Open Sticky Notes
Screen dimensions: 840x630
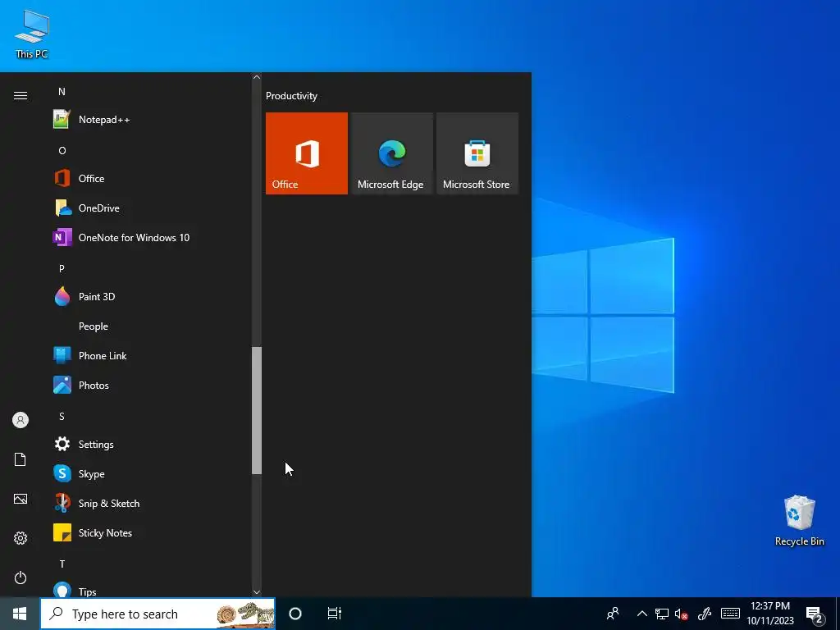(x=150, y=532)
